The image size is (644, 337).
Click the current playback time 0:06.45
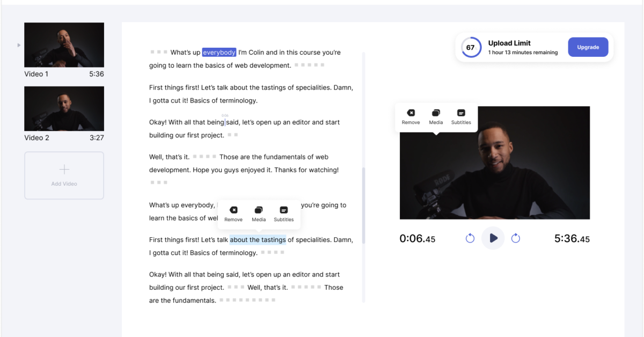[x=418, y=238]
